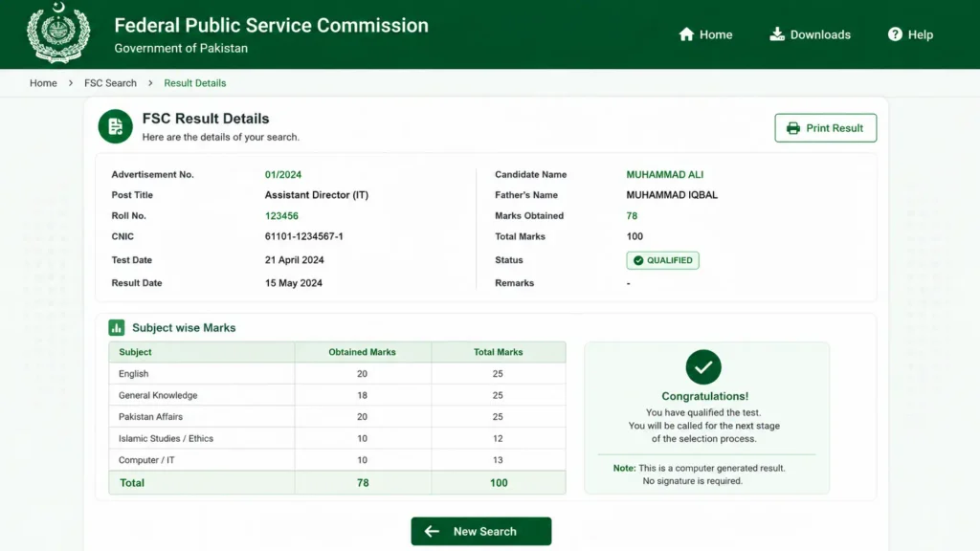Click the printer icon in Print Result
Image resolution: width=980 pixels, height=551 pixels.
pyautogui.click(x=793, y=128)
